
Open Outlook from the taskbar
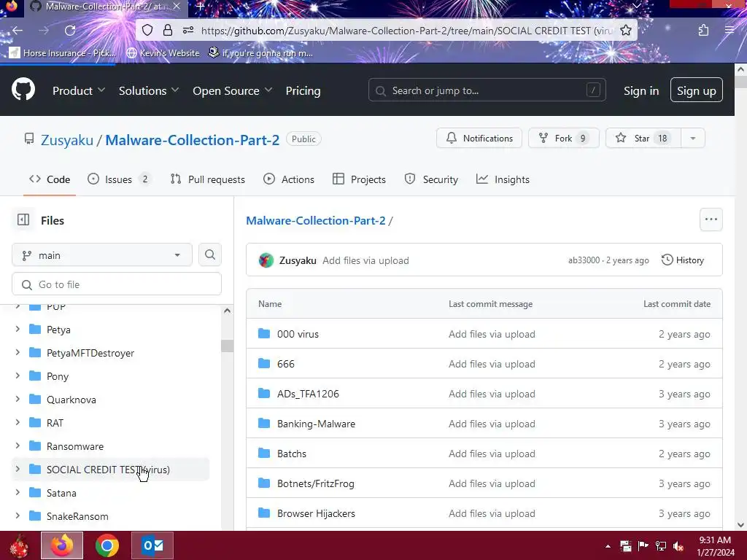click(152, 545)
